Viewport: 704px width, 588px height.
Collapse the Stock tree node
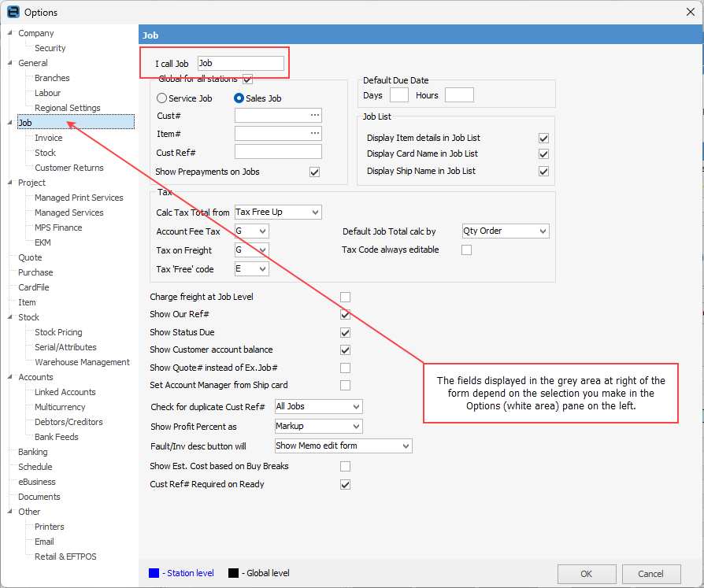click(10, 316)
